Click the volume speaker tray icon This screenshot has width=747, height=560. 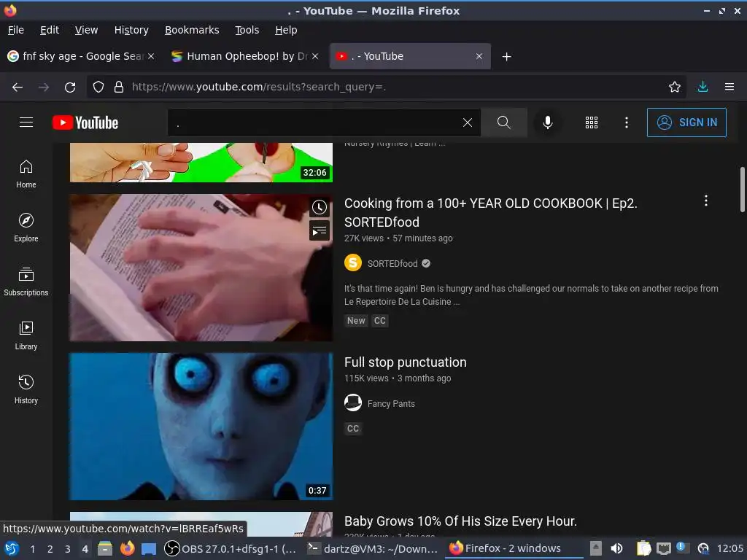pos(616,548)
